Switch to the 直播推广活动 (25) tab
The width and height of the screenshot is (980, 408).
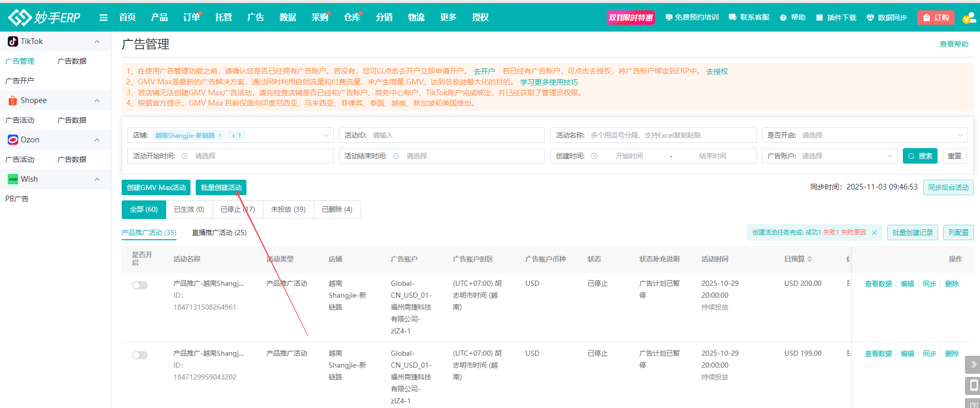(219, 232)
